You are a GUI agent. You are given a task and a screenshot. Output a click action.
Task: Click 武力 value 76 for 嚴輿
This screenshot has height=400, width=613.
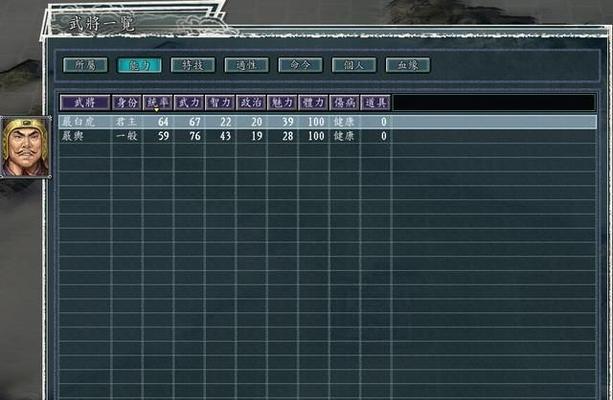195,136
